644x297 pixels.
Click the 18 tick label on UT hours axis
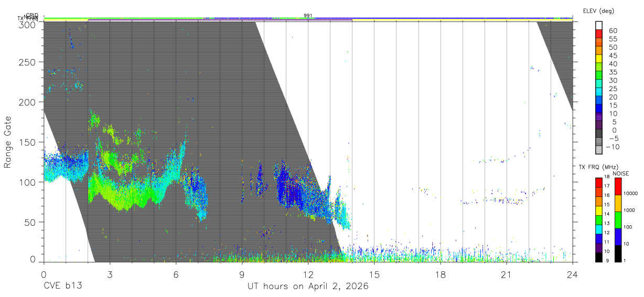point(441,274)
